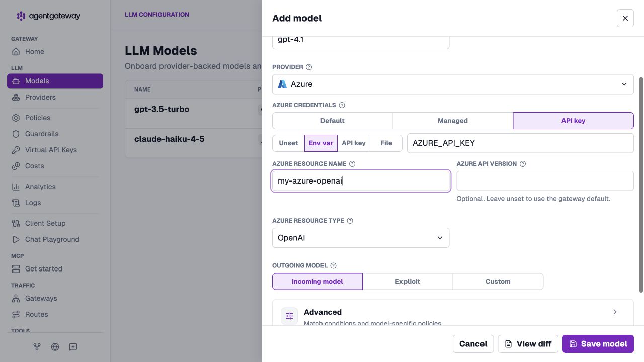Select the Managed credentials option
This screenshot has height=362, width=644.
click(x=452, y=121)
